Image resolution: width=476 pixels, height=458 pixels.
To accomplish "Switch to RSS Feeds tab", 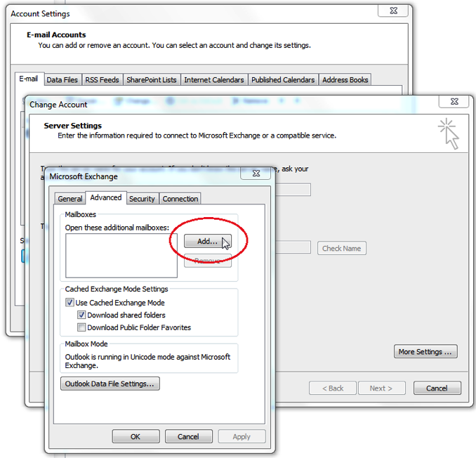I will pos(102,79).
